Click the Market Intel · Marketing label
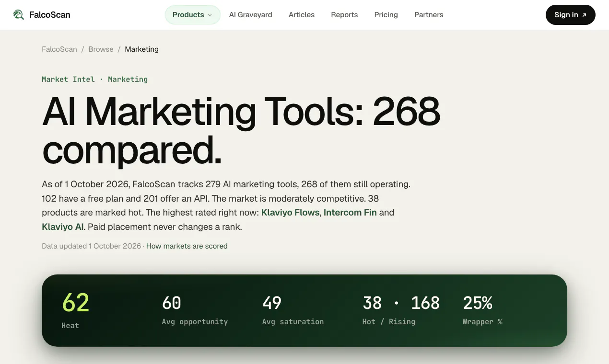Viewport: 609px width, 364px height. coord(94,80)
